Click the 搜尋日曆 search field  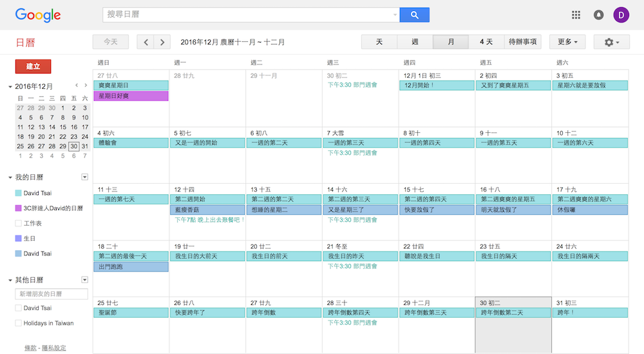click(248, 15)
